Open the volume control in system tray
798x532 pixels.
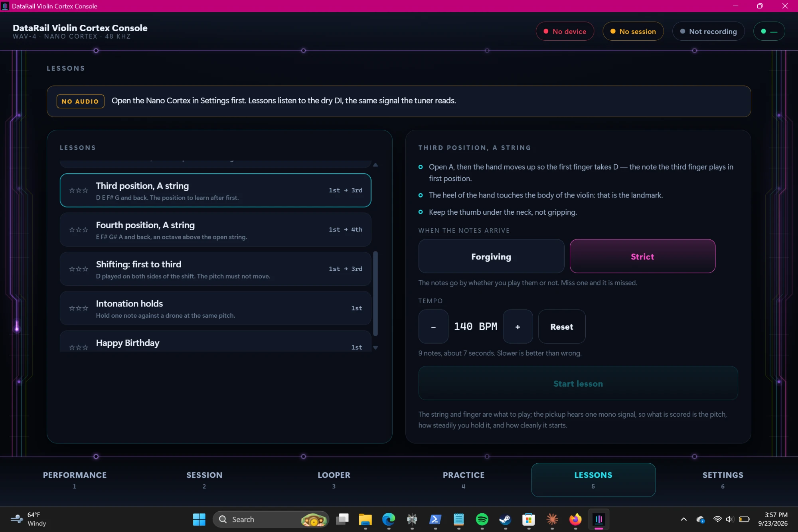[730, 519]
